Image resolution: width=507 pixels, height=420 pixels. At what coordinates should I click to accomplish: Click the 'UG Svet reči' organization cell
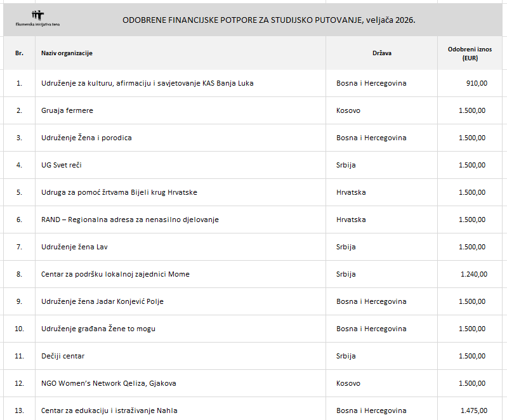(62, 165)
